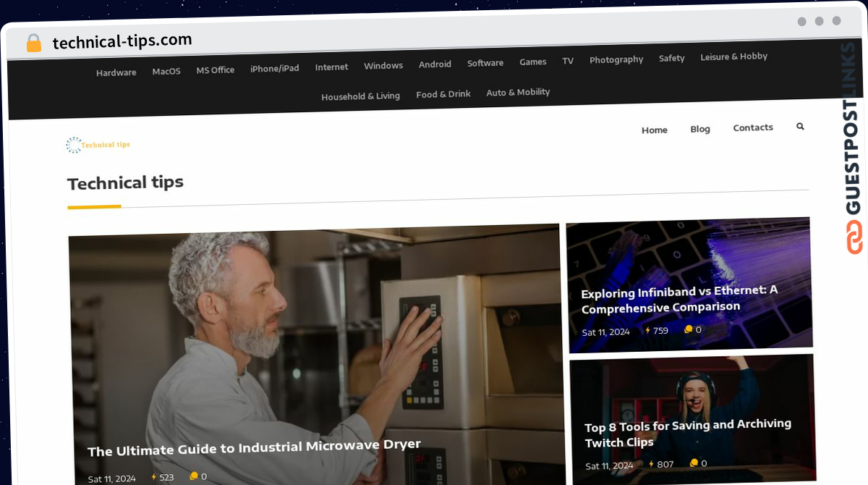Screen dimensions: 868x485
Task: Open the MS Office category
Action: [x=216, y=69]
